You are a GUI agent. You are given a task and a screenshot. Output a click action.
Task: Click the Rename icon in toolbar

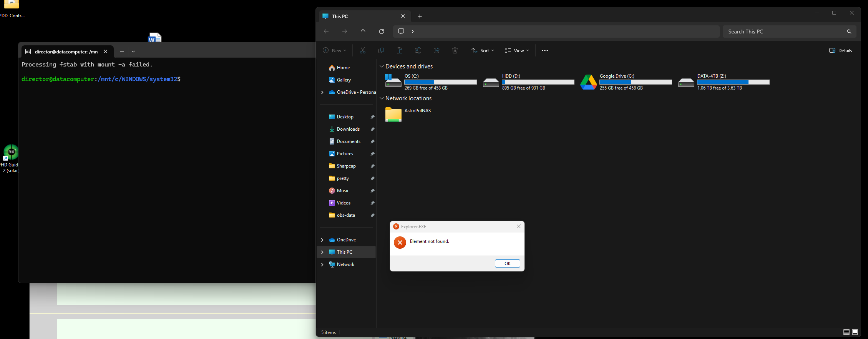[418, 50]
